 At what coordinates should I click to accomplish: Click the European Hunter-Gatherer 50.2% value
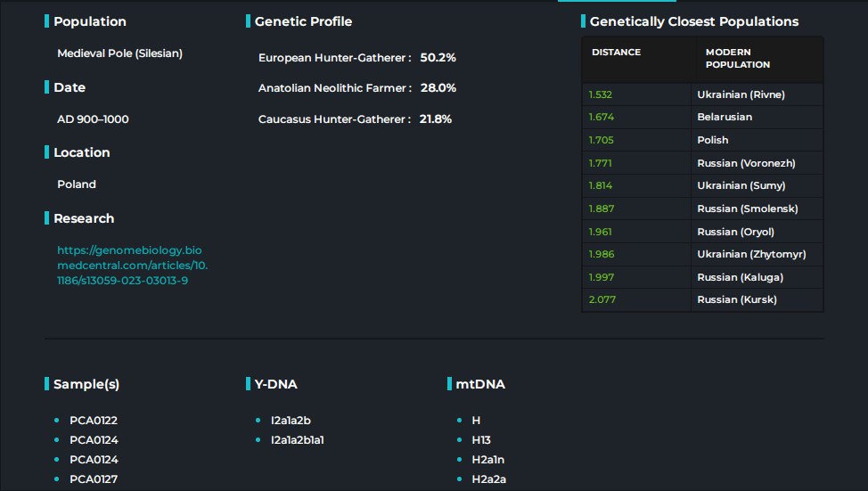pos(438,58)
